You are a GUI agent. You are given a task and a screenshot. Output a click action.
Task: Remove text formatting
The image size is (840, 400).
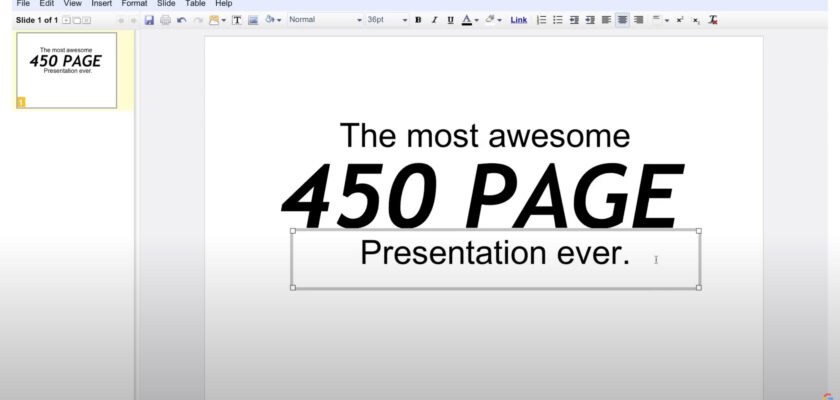(x=712, y=20)
